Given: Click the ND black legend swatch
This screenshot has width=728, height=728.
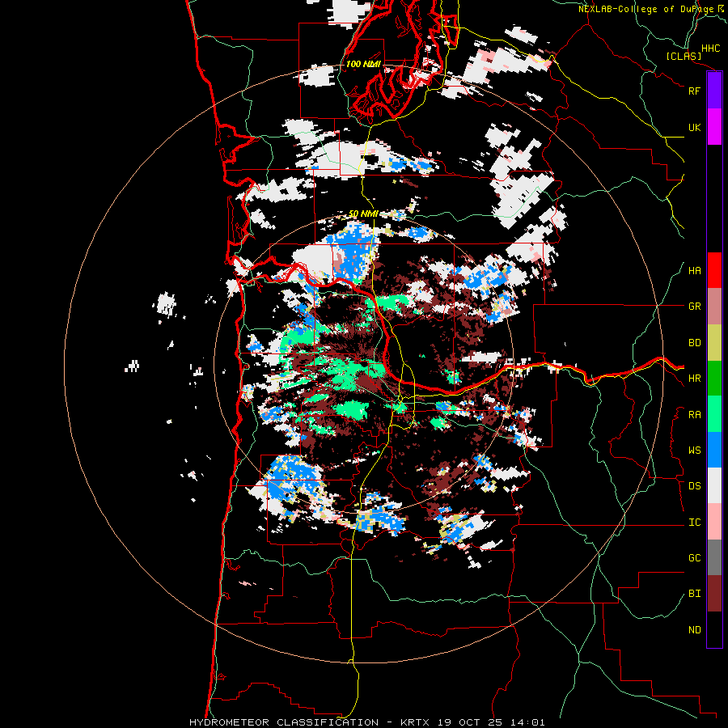Looking at the screenshot, I should (714, 629).
